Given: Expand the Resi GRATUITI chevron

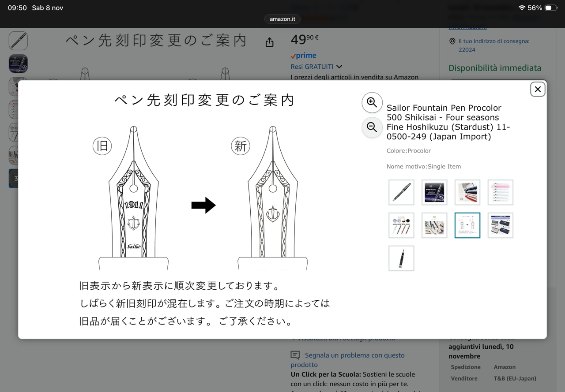Looking at the screenshot, I should click(x=339, y=67).
